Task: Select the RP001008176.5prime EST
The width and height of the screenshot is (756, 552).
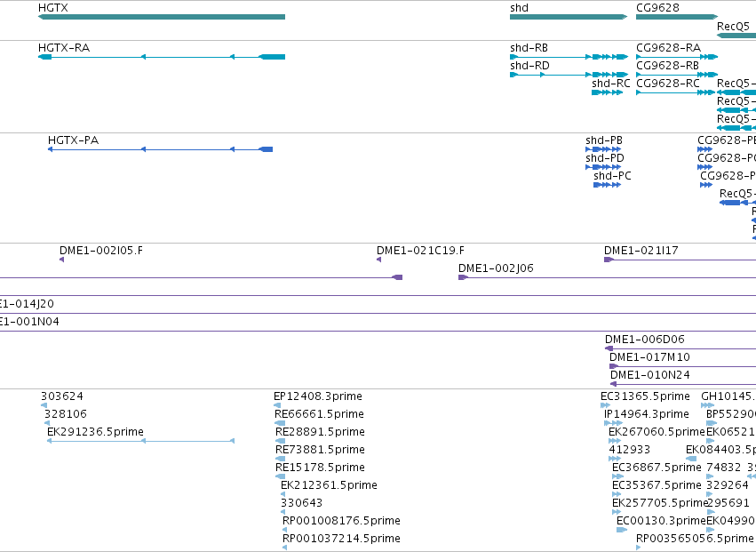Action: [284, 530]
